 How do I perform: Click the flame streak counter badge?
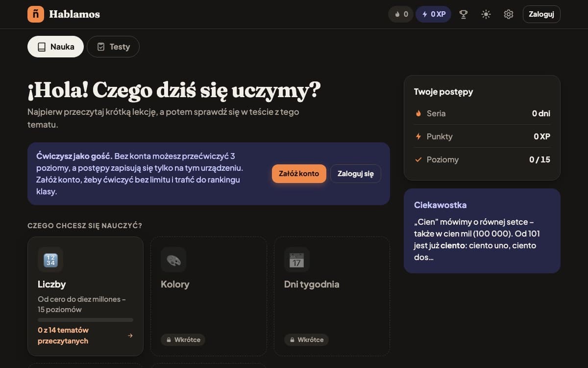coord(401,14)
